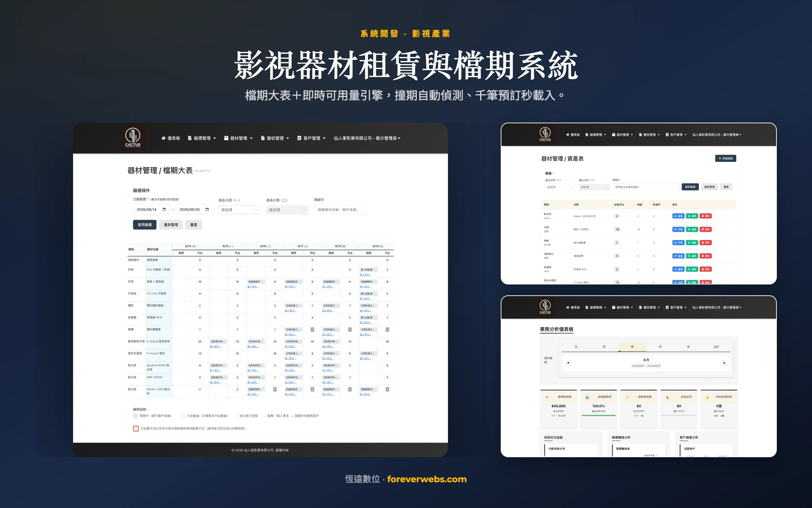This screenshot has height=508, width=812.
Task: Open 載入更多 link for 黑旗 + 旗框組 on 6/16
Action: [x=253, y=287]
